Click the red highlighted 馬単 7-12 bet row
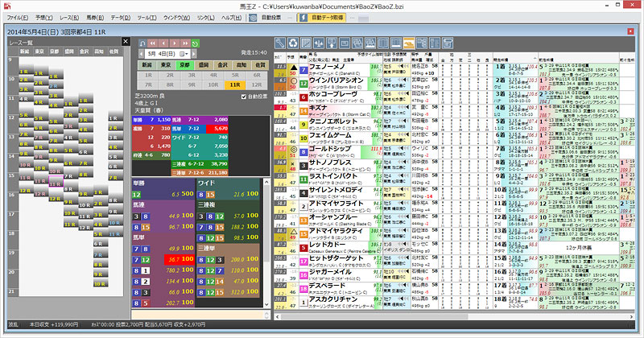 click(x=163, y=259)
